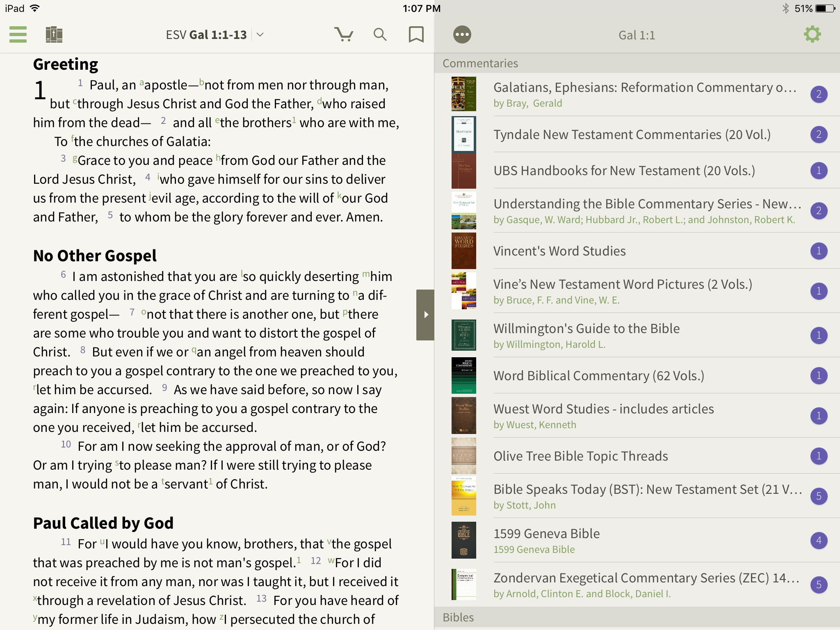
Task: Tap the Bible Speaks Today yellow cover
Action: [464, 496]
